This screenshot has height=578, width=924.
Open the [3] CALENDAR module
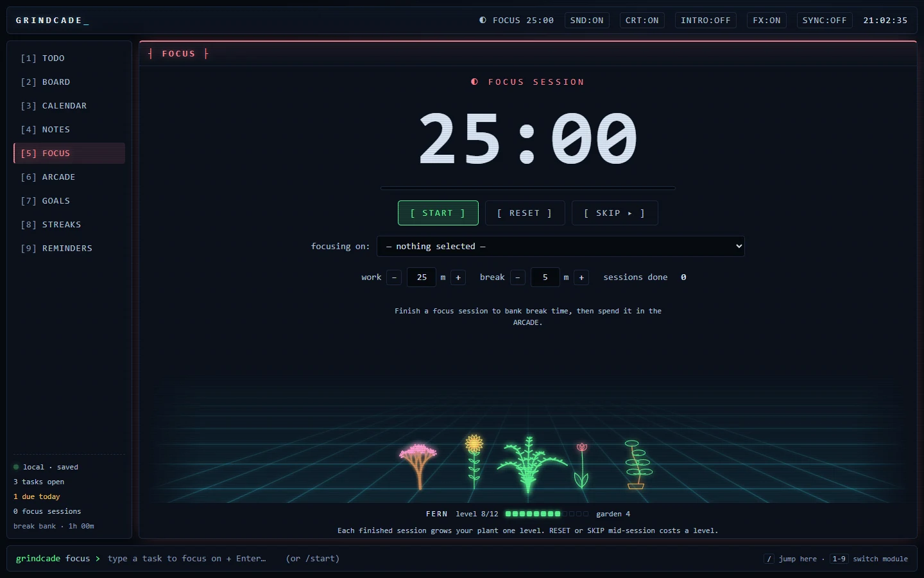coord(69,106)
